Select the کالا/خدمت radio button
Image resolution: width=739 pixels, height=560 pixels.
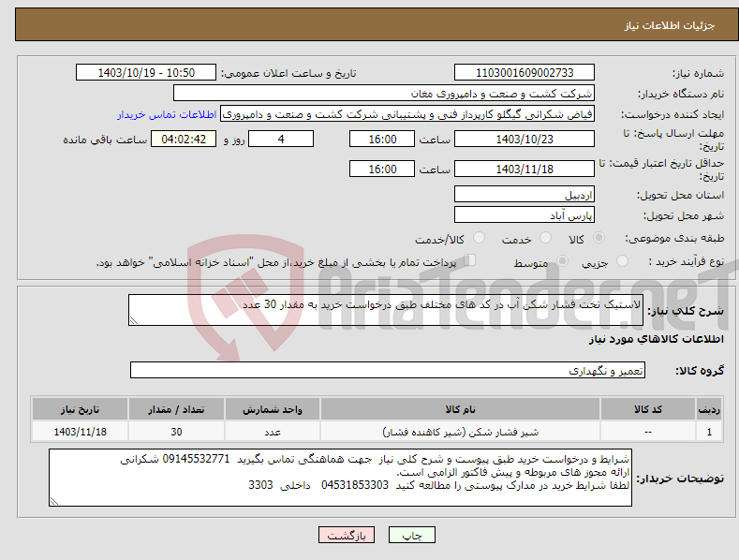pos(479,238)
